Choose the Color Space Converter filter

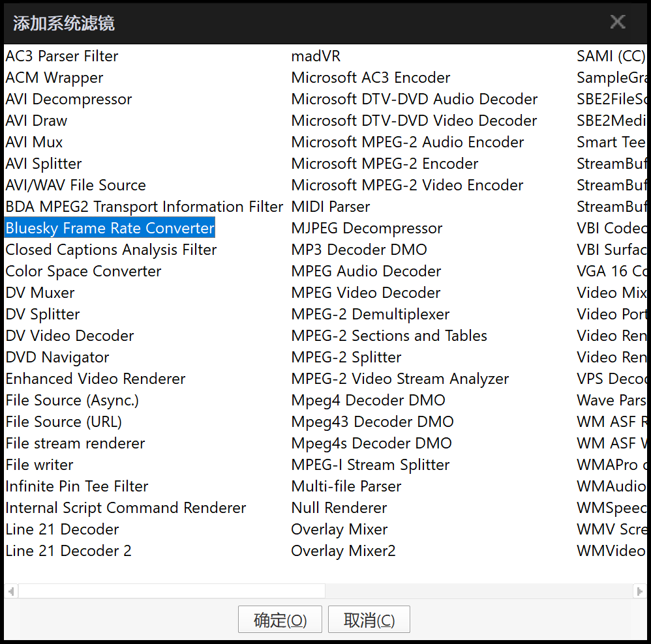[83, 271]
